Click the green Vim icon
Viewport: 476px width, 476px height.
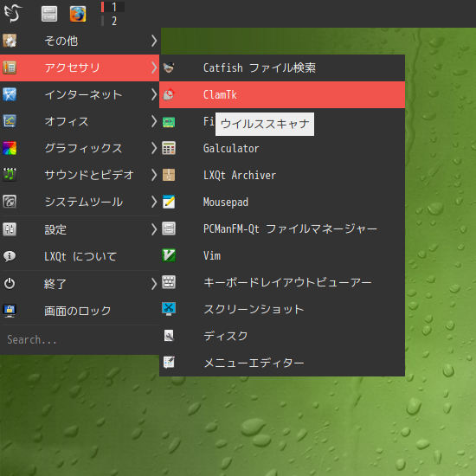(x=169, y=255)
